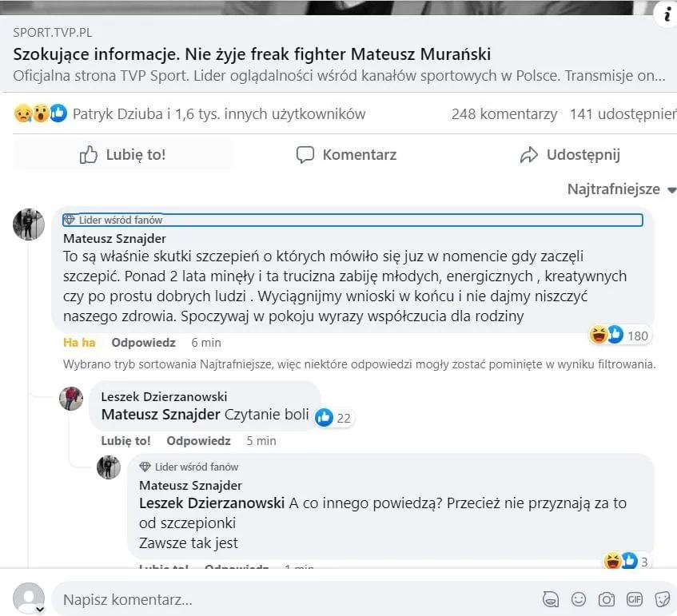Open the profile switcher arrow beside the commenter avatar

[39, 609]
